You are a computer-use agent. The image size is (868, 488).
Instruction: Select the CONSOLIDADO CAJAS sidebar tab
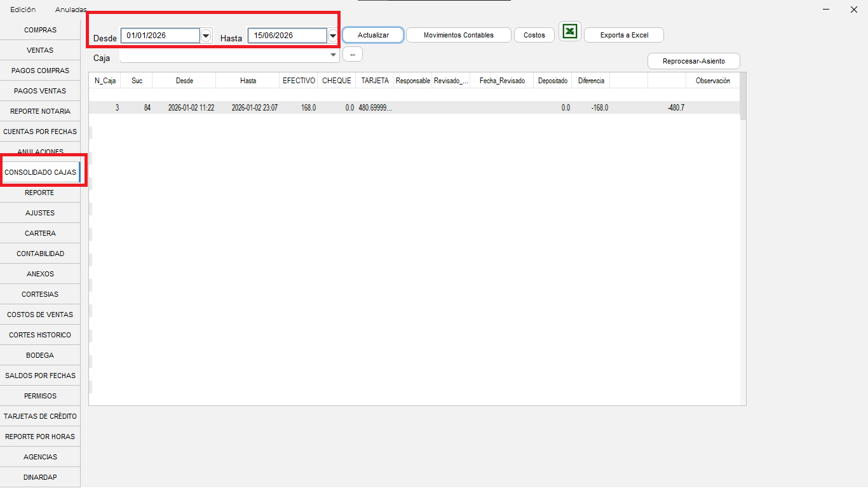click(x=40, y=172)
